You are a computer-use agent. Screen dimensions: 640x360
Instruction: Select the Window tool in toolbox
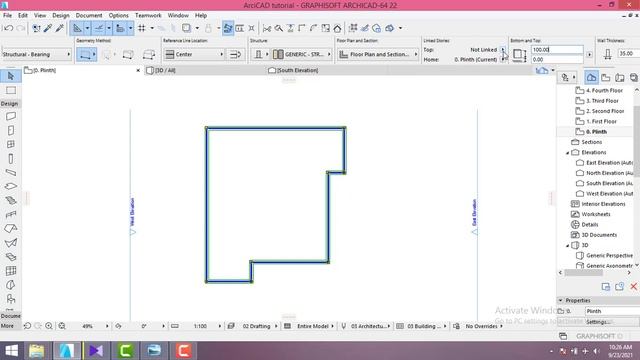[x=11, y=144]
